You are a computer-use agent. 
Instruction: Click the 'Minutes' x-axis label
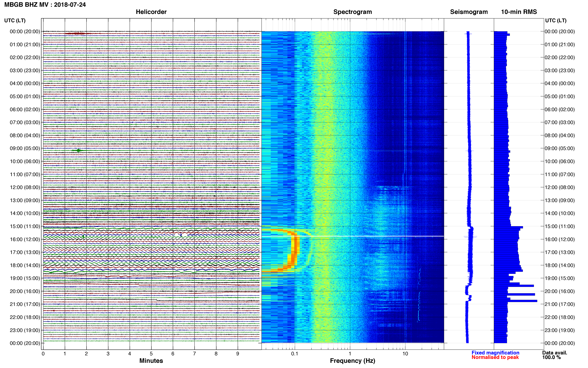[x=151, y=361]
